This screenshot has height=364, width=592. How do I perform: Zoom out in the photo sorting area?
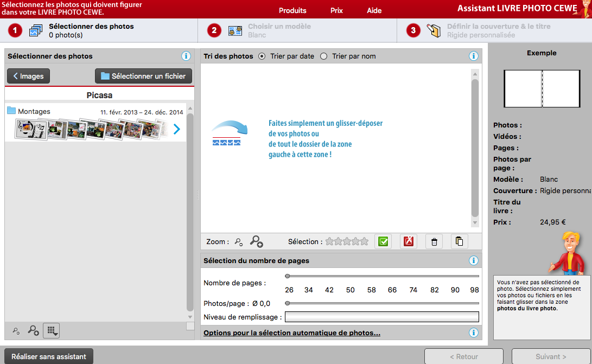[239, 241]
